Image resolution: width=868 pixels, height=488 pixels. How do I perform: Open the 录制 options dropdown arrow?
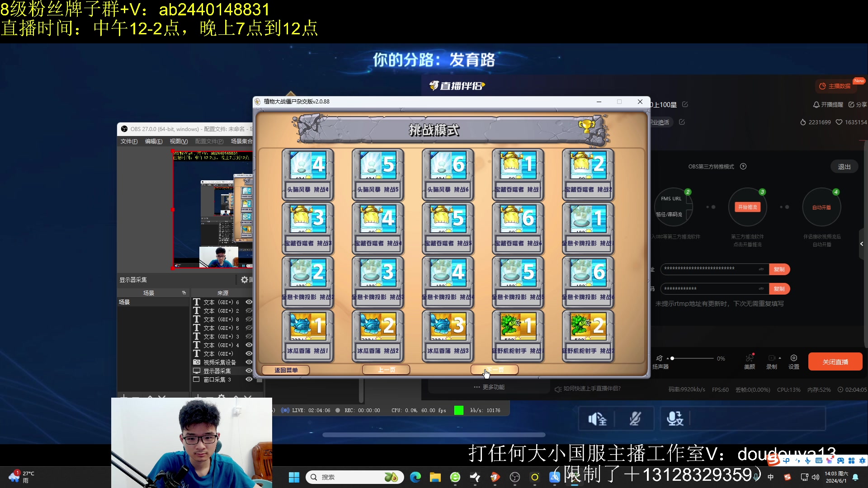(x=780, y=358)
